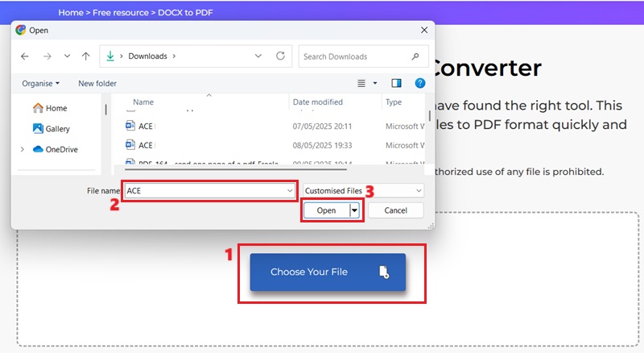644x353 pixels.
Task: Select Home in the navigation pane
Action: [50, 108]
